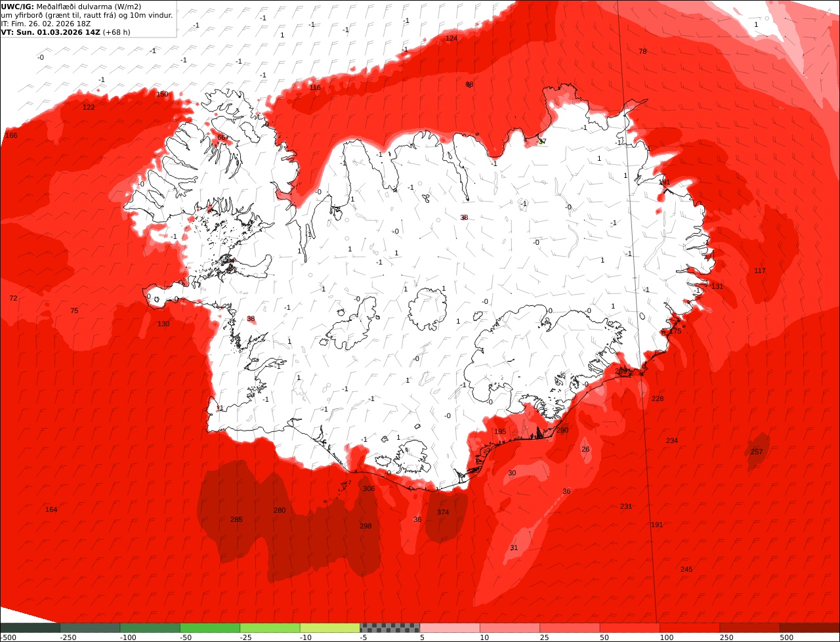Click the darkest green -500 to -250 legend swatch
The width and height of the screenshot is (840, 642).
pyautogui.click(x=30, y=628)
